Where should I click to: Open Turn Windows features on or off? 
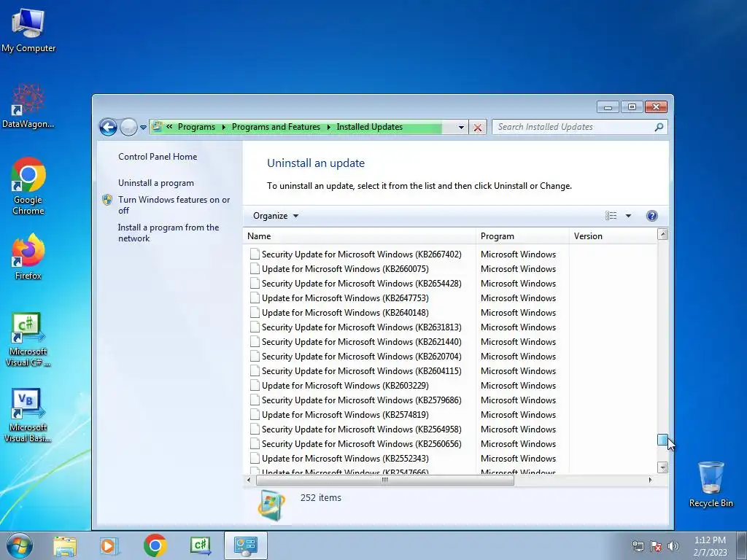(174, 205)
